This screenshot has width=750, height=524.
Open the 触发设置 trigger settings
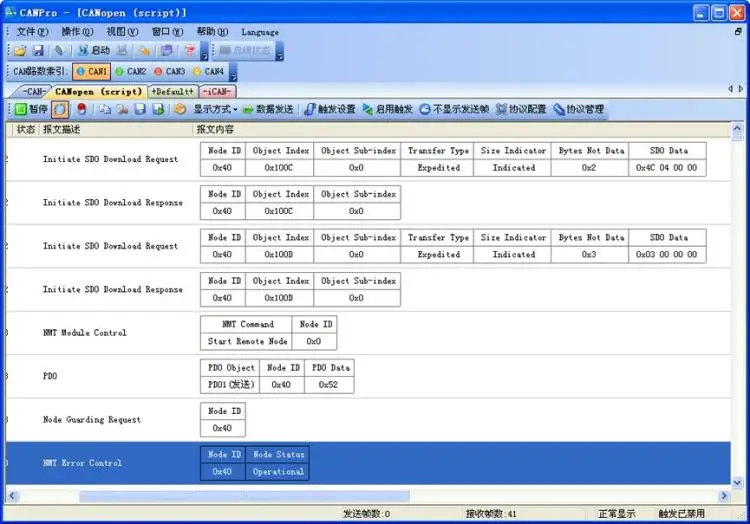pos(330,109)
